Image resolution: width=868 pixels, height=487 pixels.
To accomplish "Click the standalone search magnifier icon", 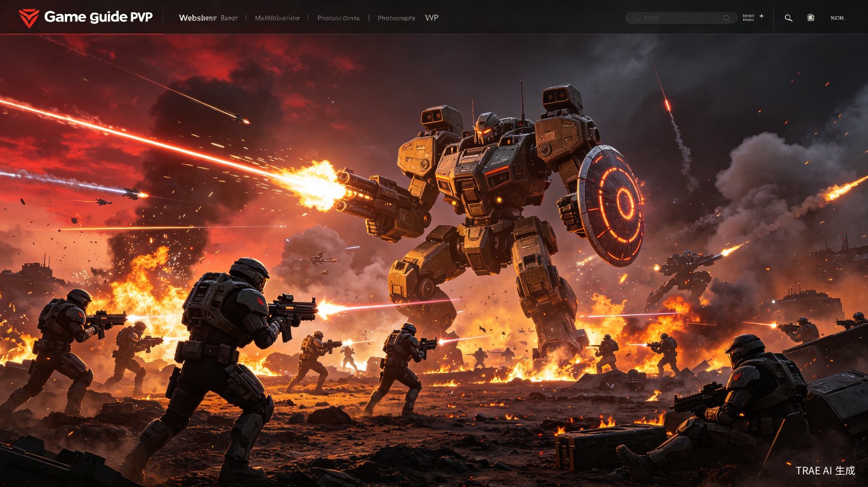I will [788, 18].
